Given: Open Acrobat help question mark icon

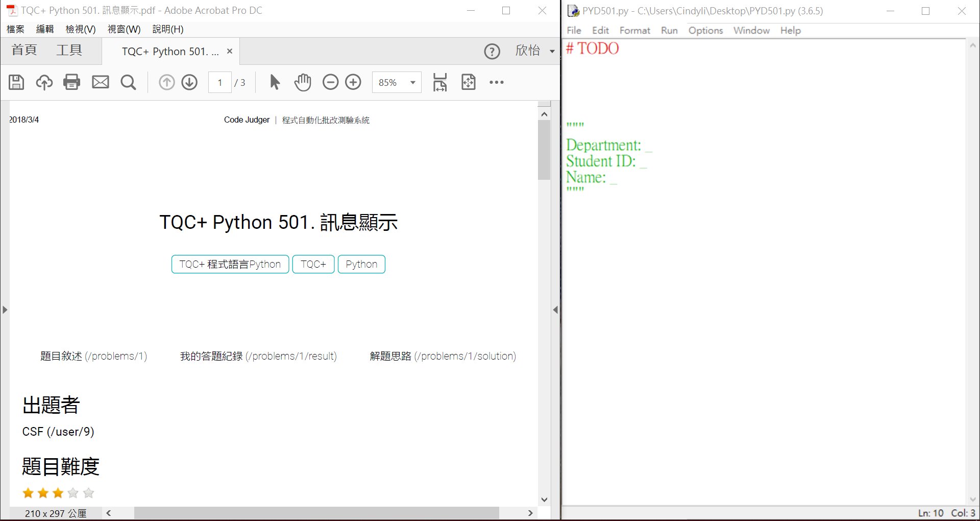Looking at the screenshot, I should tap(492, 51).
